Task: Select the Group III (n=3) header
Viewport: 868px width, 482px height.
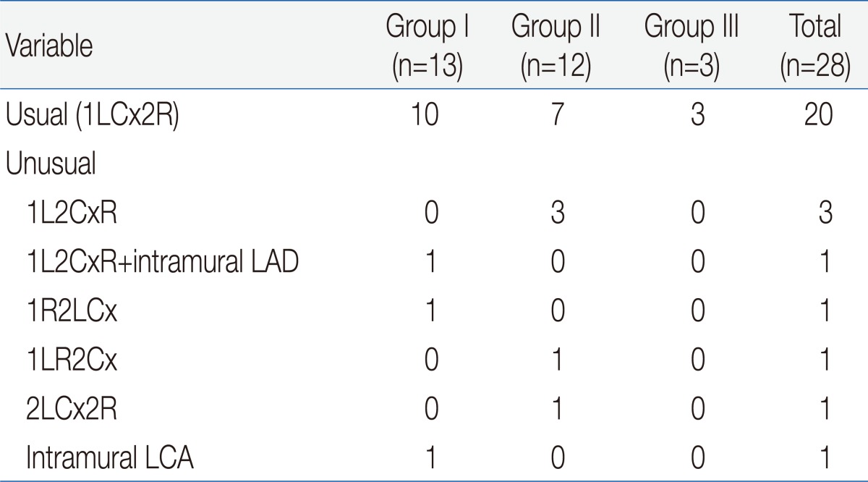Action: [692, 47]
